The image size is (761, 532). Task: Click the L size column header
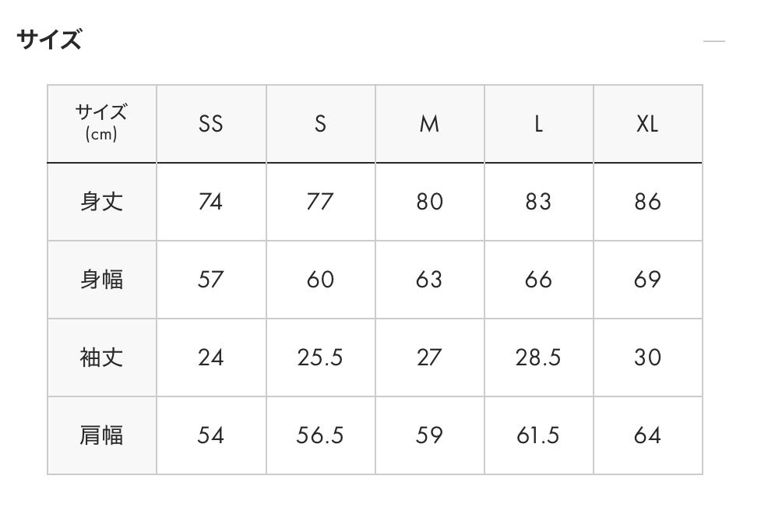tap(538, 124)
